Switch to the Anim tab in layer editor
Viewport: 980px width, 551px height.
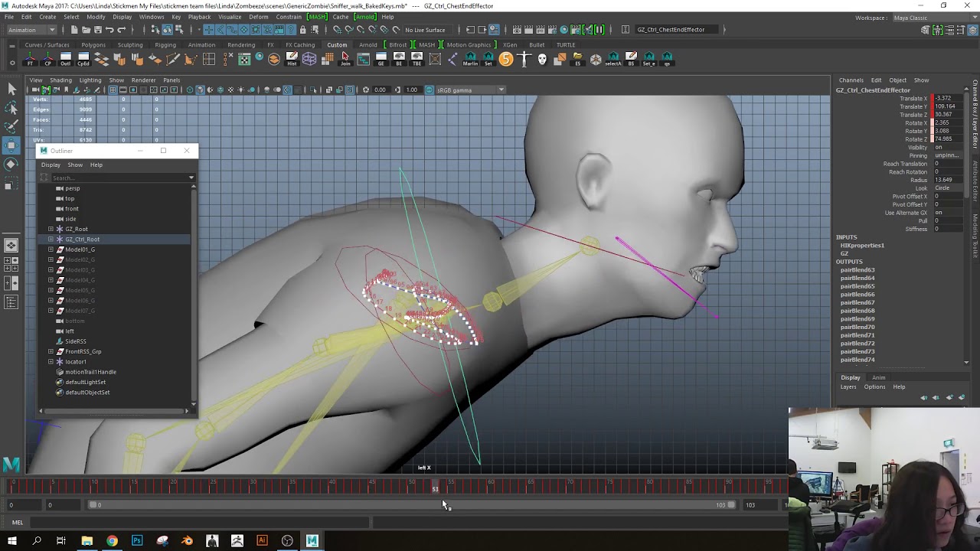point(878,377)
